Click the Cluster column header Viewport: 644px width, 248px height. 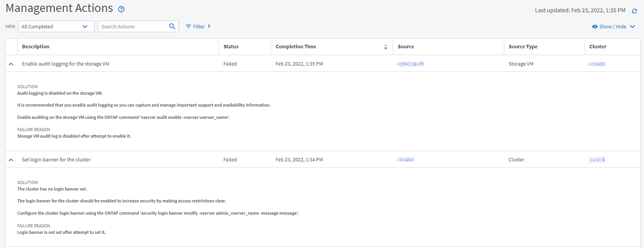[598, 47]
